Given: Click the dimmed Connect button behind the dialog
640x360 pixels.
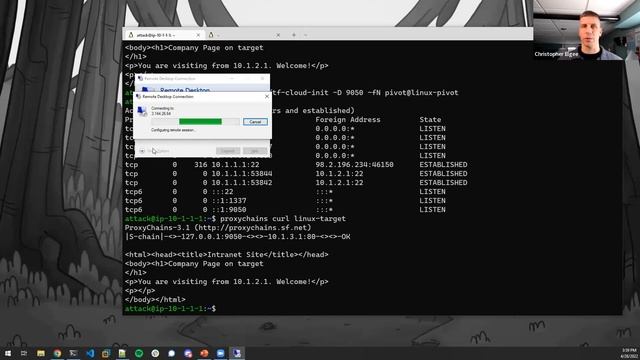Looking at the screenshot, I should (x=228, y=151).
